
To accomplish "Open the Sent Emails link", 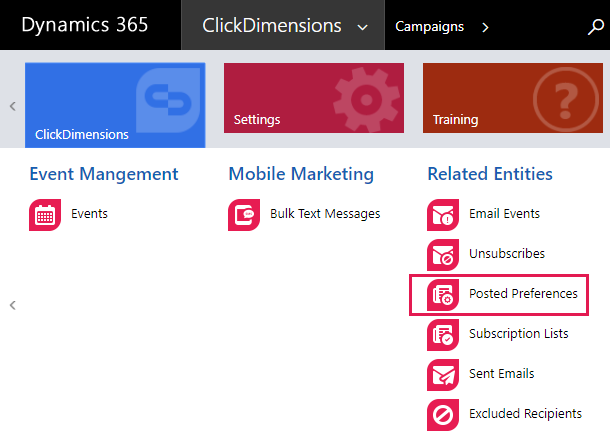I will (x=502, y=374).
